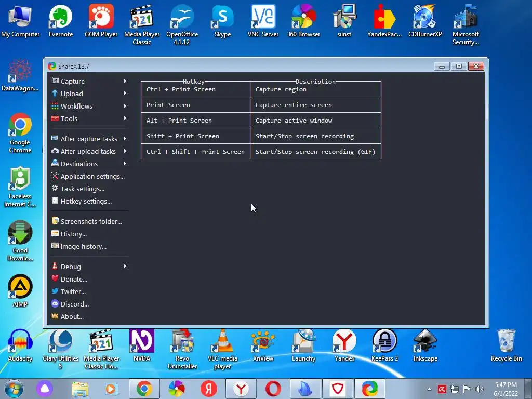This screenshot has width=532, height=399.
Task: Open NVDA desktop shortcut
Action: click(142, 345)
